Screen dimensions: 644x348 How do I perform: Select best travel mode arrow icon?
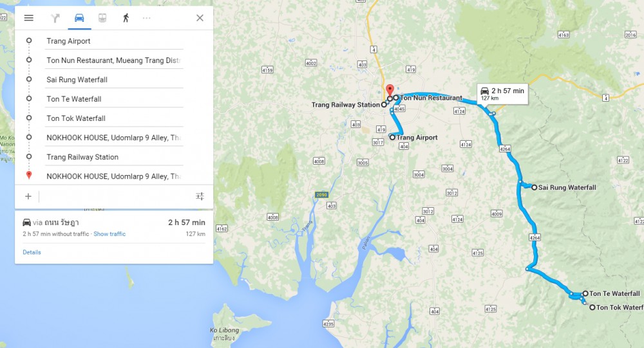55,18
